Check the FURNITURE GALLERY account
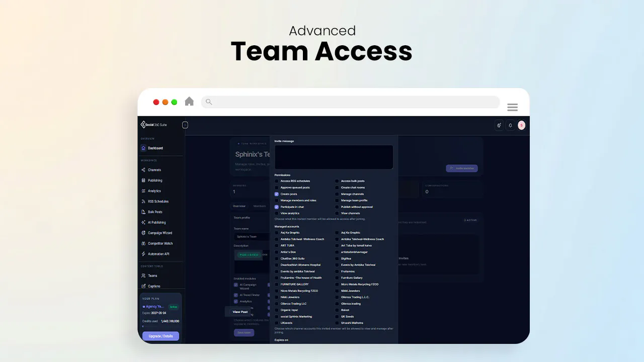The width and height of the screenshot is (644, 362). click(277, 284)
